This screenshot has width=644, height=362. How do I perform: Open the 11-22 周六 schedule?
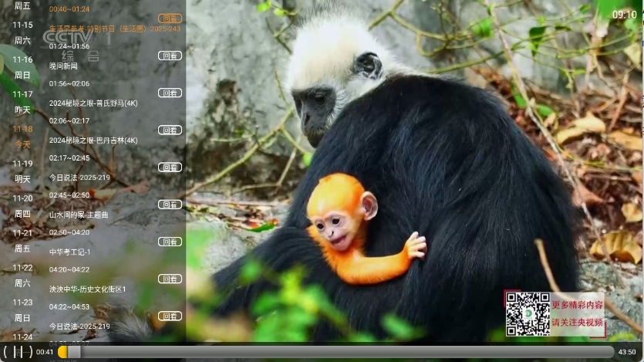point(22,276)
